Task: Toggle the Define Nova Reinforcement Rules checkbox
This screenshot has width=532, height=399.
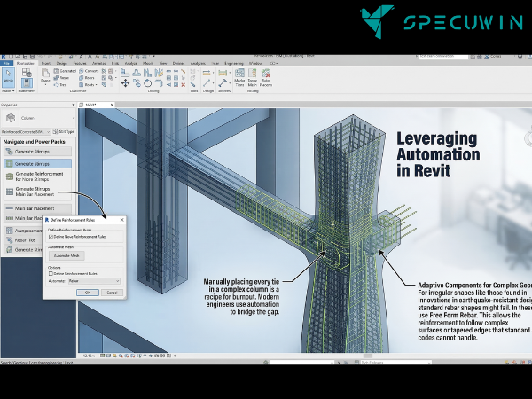Action: 50,238
